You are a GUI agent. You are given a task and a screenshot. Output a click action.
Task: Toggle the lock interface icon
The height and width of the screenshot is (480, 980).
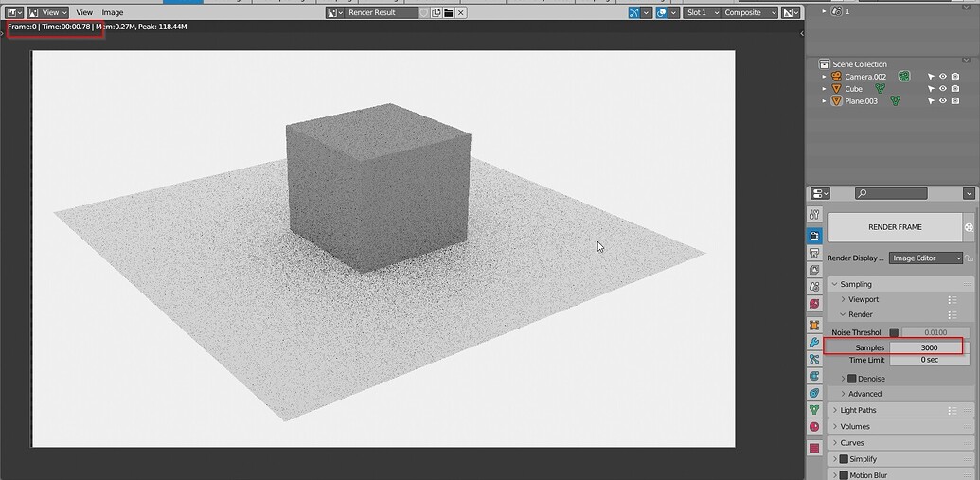969,258
